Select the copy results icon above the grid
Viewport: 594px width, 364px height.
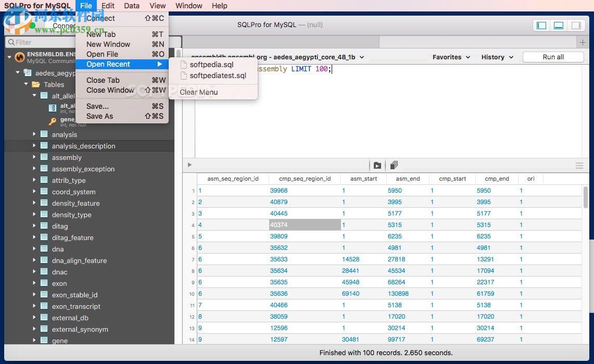(x=394, y=165)
